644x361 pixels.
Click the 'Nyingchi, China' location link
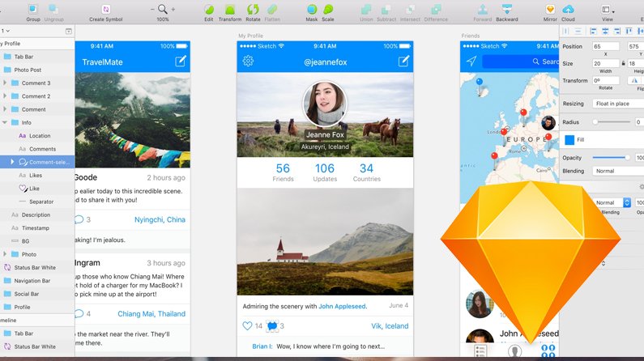160,219
